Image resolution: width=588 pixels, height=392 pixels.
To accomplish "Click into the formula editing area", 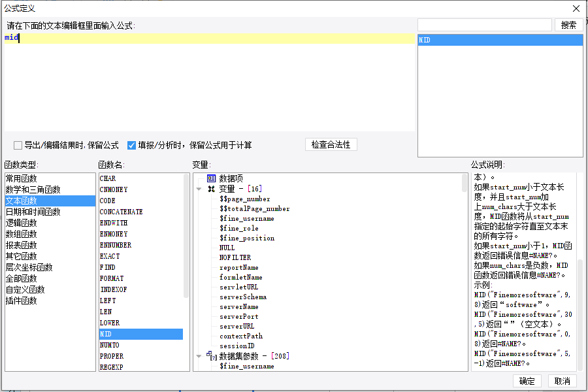I will (209, 82).
